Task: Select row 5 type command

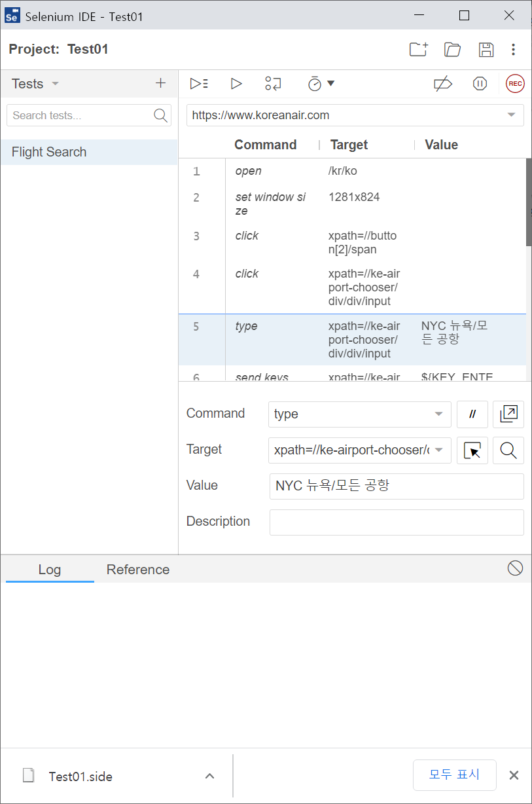Action: tap(352, 340)
